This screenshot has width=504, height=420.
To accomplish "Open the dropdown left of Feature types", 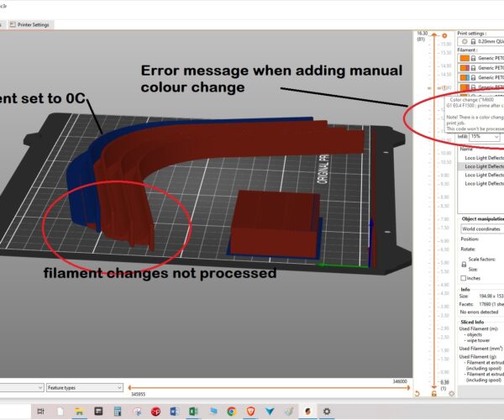I will tap(22, 387).
